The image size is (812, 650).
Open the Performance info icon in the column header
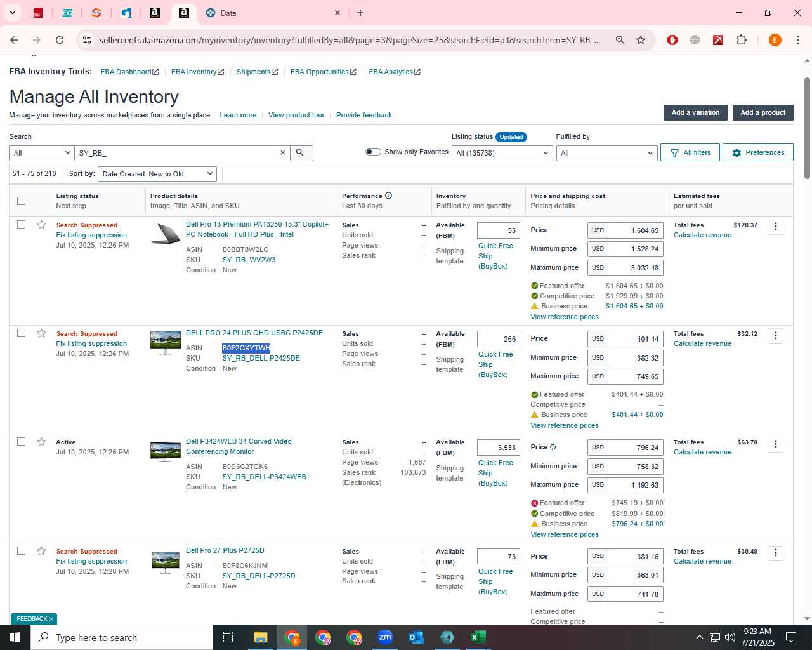click(388, 196)
